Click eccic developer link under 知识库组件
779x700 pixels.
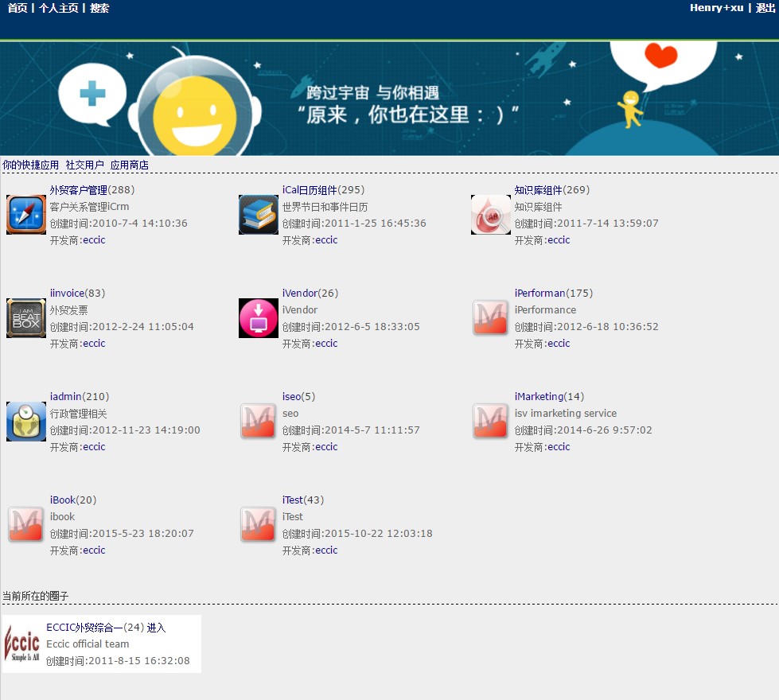(559, 240)
